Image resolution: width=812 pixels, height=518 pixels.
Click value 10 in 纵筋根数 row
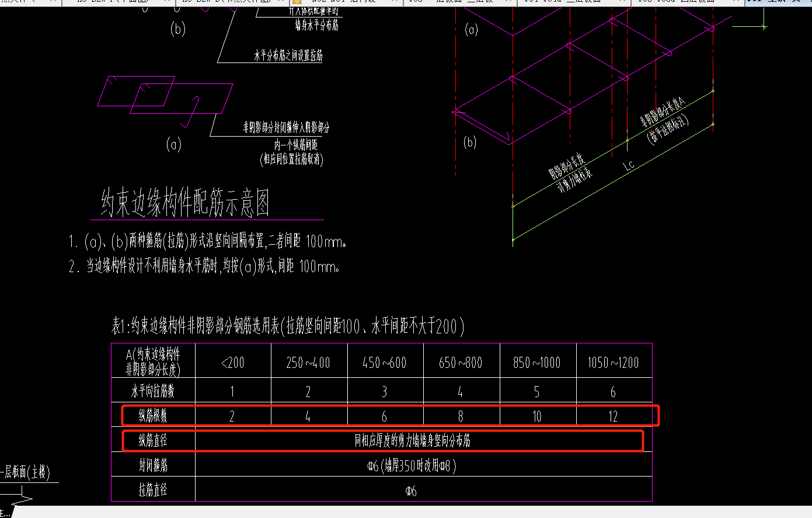point(536,416)
